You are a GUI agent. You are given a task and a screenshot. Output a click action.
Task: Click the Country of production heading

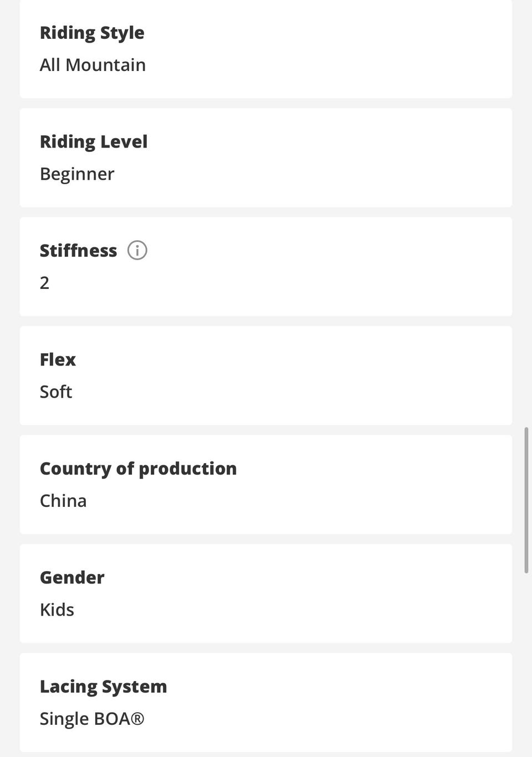(x=138, y=468)
